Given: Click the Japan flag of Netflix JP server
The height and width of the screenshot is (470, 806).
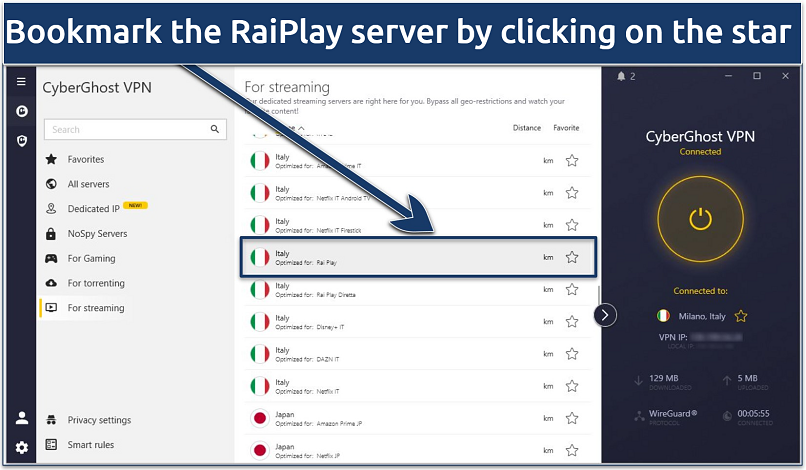Looking at the screenshot, I should (260, 450).
